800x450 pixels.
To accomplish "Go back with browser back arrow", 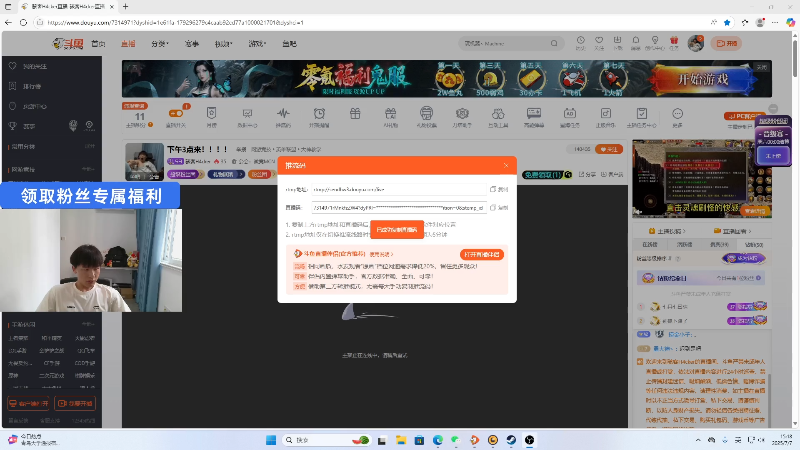I will (8, 22).
